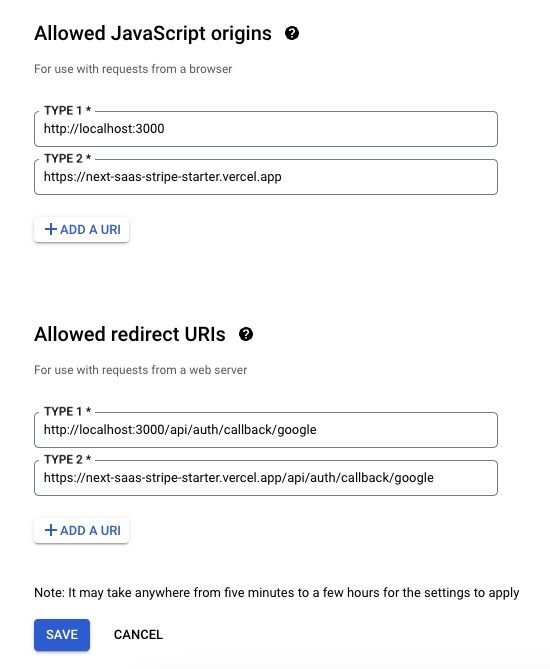550x669 pixels.
Task: Click the Allowed JavaScript origins heading
Action: pyautogui.click(x=153, y=34)
